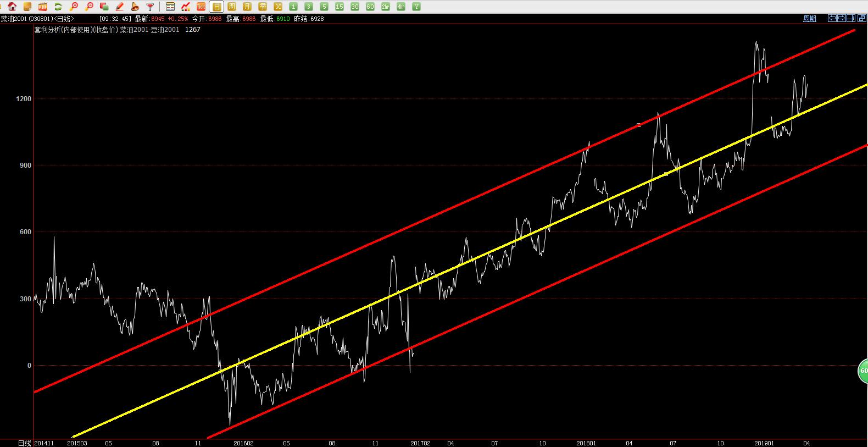868x447 pixels.
Task: Select the daily (日) period button
Action: click(x=216, y=7)
